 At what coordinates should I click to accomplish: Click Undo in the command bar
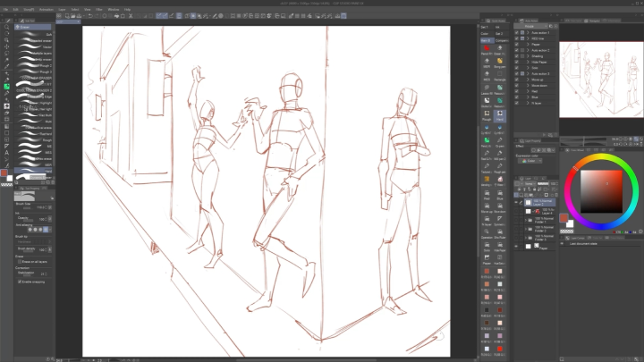click(x=90, y=16)
